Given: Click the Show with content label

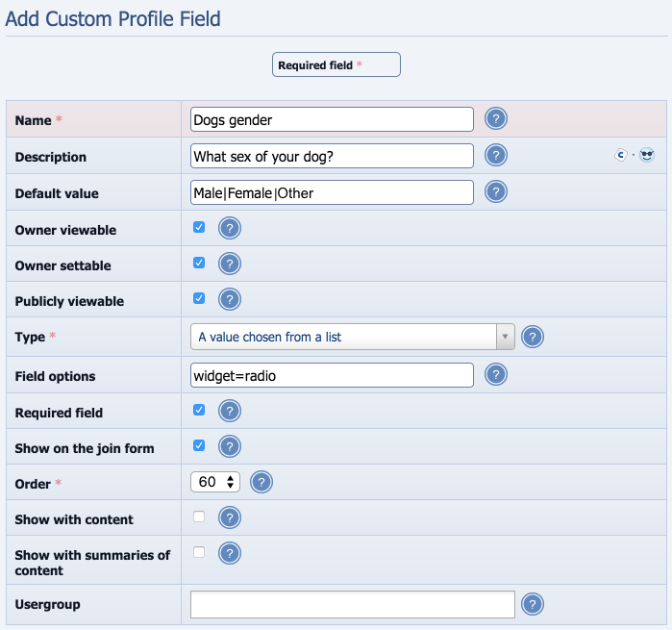Looking at the screenshot, I should click(x=74, y=519).
